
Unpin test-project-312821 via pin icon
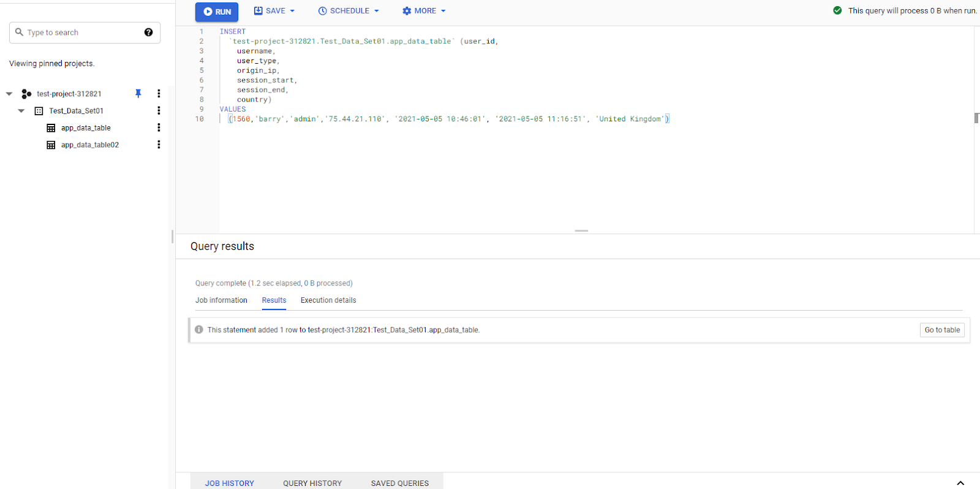138,94
